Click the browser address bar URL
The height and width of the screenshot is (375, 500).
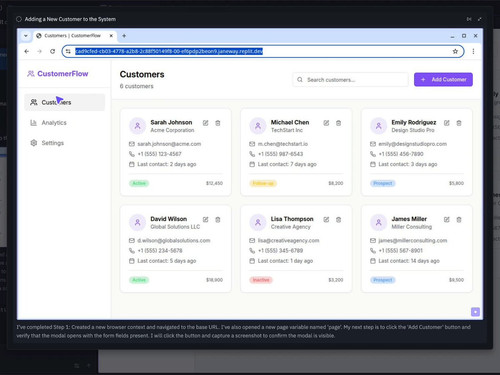169,51
